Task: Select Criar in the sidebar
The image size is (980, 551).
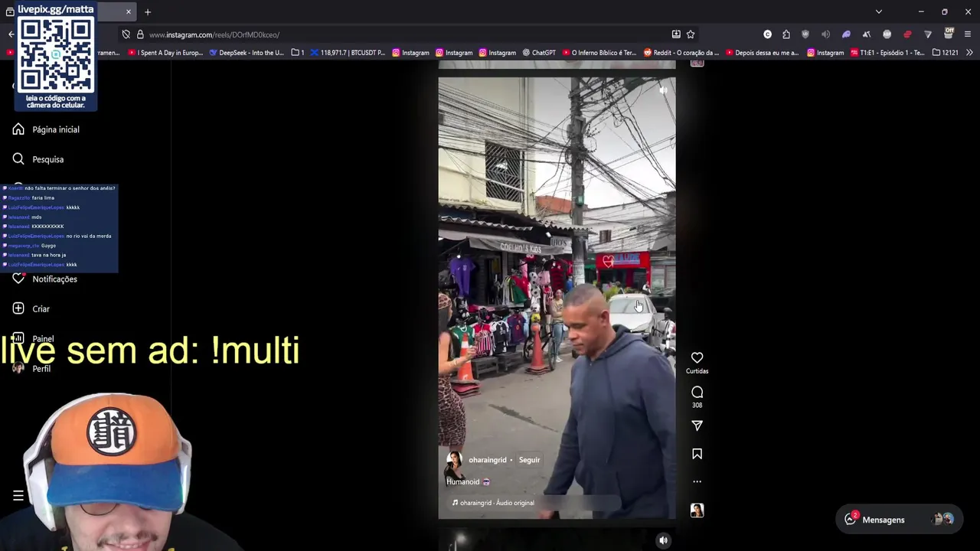Action: pyautogui.click(x=41, y=309)
